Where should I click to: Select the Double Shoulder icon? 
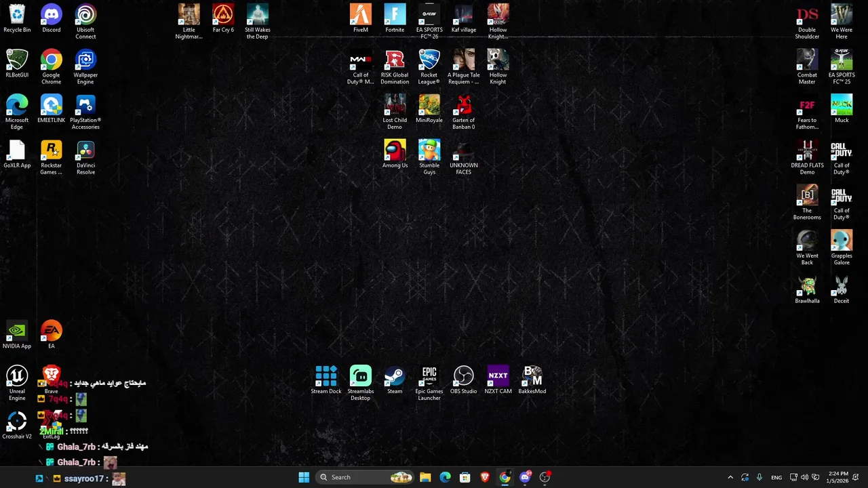807,22
